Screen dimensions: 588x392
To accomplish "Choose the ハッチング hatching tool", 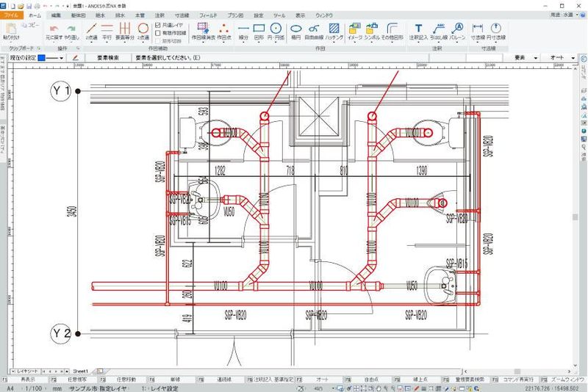I will [334, 32].
